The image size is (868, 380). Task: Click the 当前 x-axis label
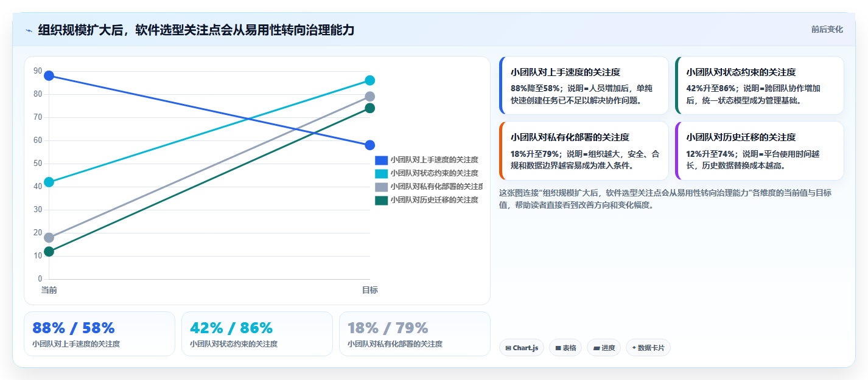[49, 290]
